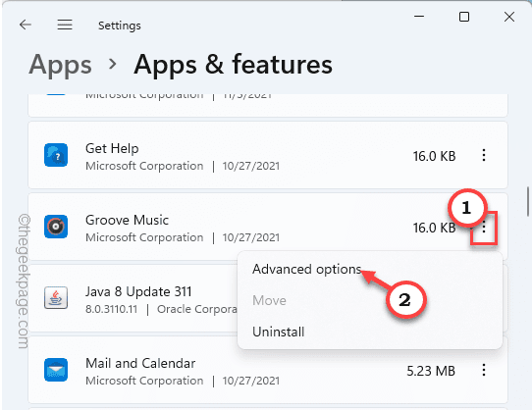Open the hamburger navigation menu
This screenshot has height=410, width=532.
point(65,25)
